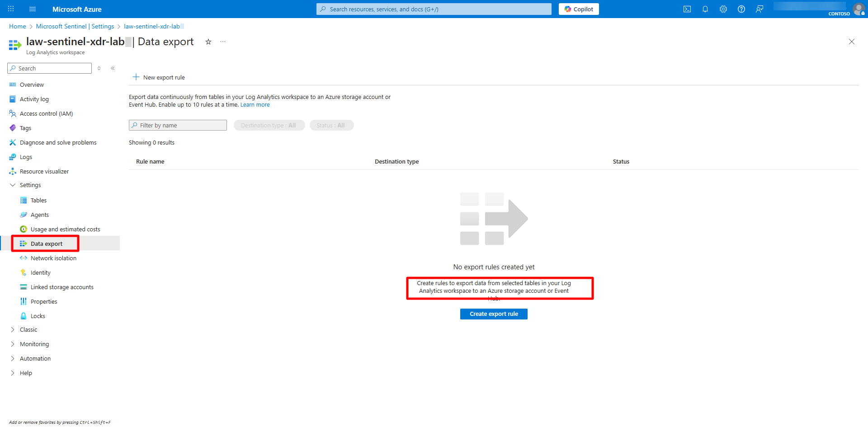Click the Locks padlock icon
The image size is (868, 427).
pos(24,316)
